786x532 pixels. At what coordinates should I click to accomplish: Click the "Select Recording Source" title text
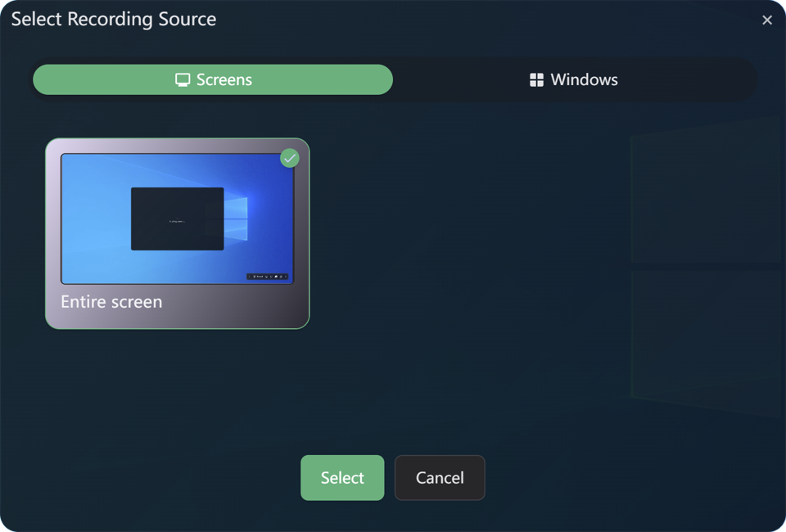pyautogui.click(x=114, y=20)
